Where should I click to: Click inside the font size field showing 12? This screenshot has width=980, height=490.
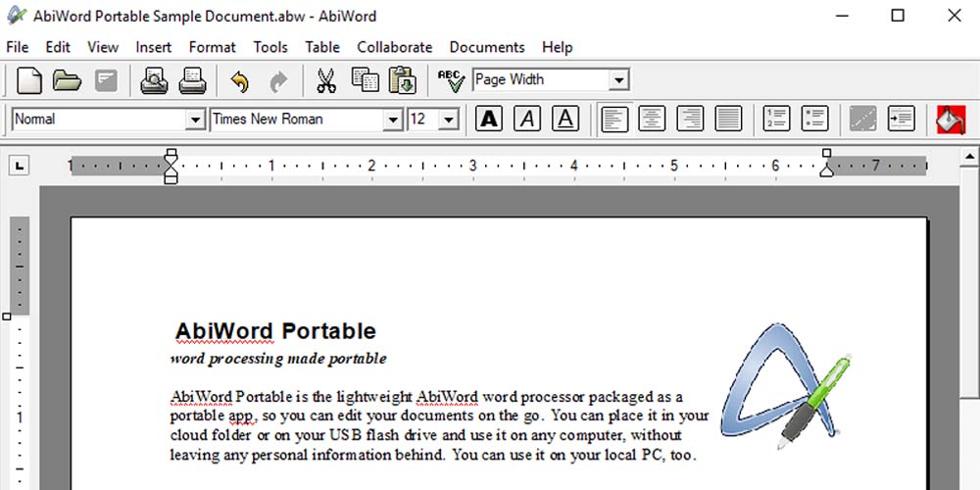[423, 120]
